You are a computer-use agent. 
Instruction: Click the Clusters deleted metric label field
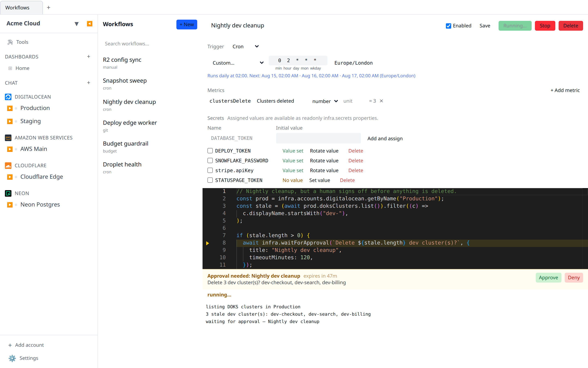(x=281, y=101)
